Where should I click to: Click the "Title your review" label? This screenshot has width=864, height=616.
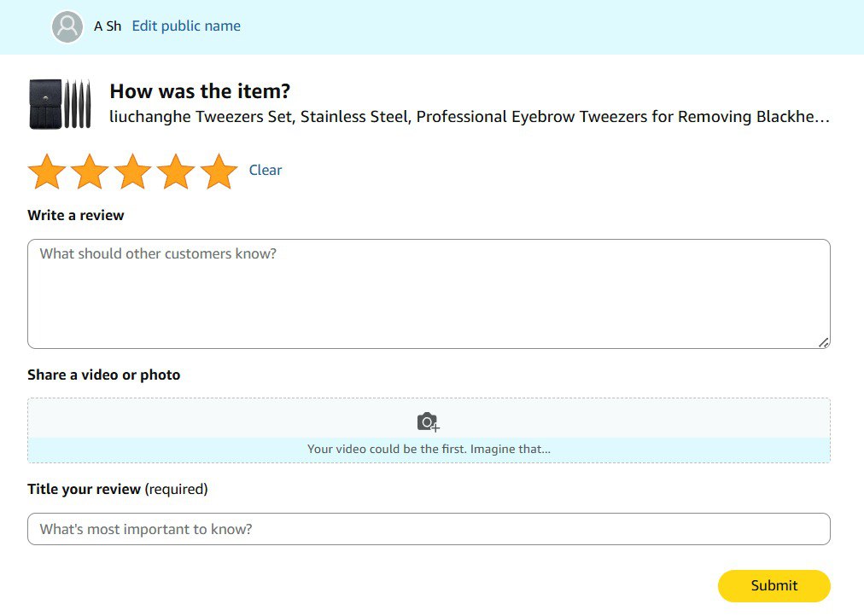click(x=85, y=490)
